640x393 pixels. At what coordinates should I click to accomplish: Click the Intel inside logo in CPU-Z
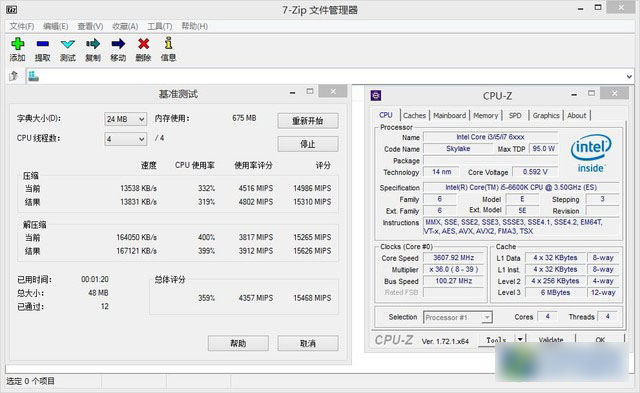pos(591,153)
